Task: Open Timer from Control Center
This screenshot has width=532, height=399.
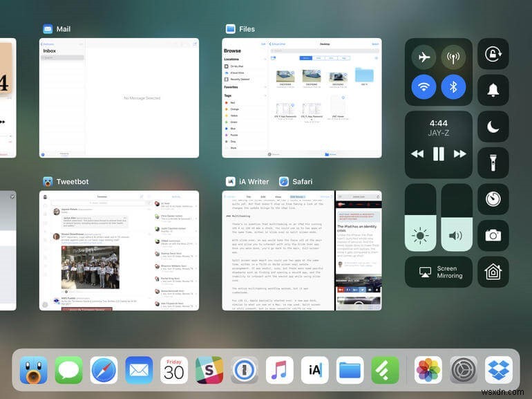Action: (x=493, y=199)
